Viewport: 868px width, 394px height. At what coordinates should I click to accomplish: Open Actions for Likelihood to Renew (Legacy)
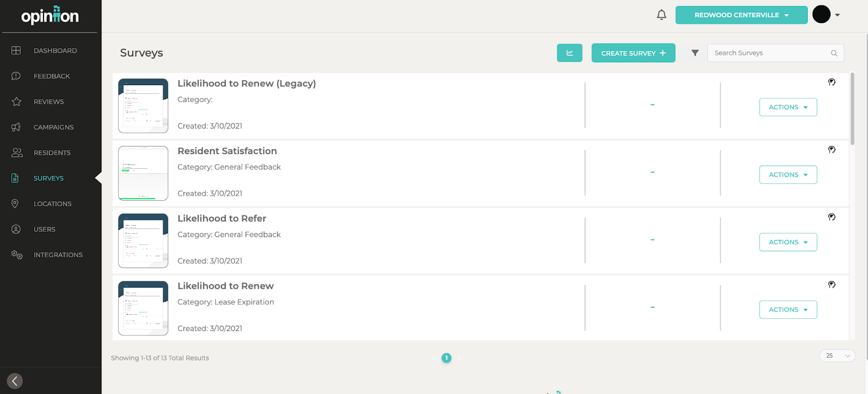click(788, 107)
